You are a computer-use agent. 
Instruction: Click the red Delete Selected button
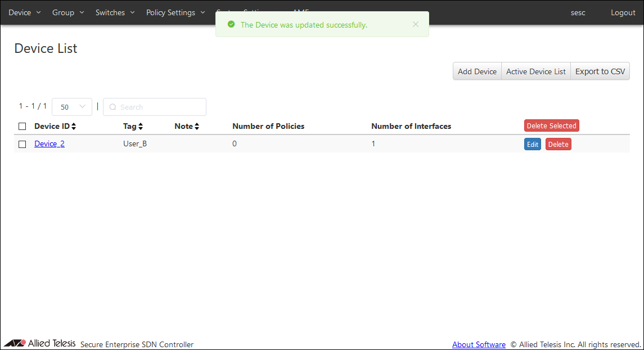coord(551,126)
